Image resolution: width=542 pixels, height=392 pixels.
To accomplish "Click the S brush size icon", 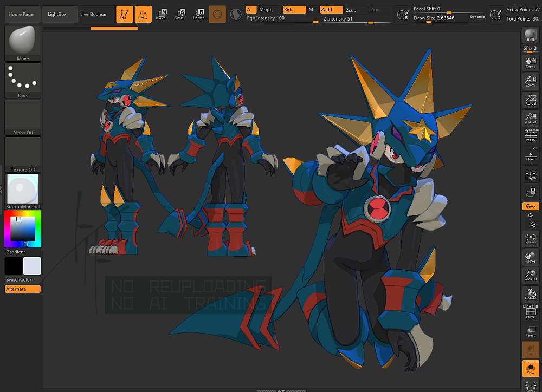I will click(x=402, y=15).
